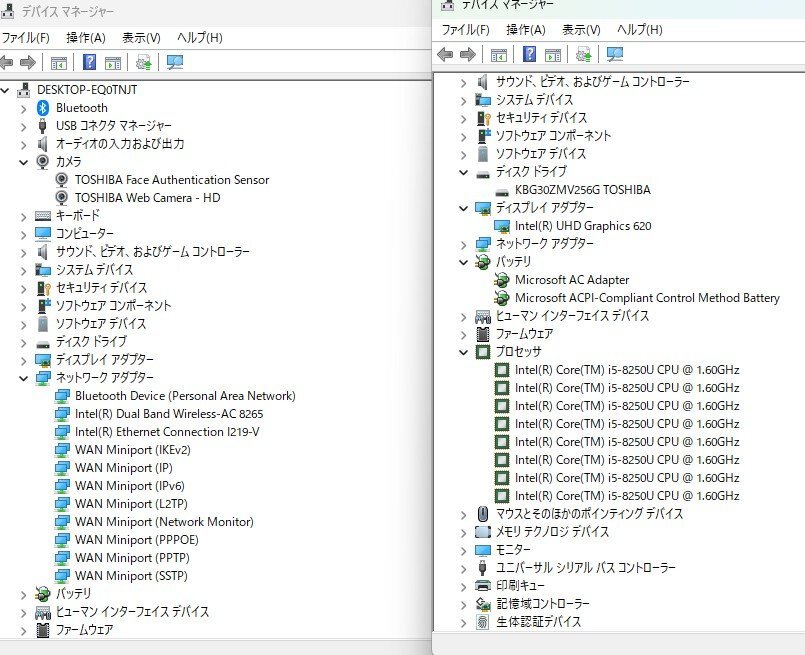Click Back arrow in right window toolbar
The height and width of the screenshot is (655, 805).
445,54
